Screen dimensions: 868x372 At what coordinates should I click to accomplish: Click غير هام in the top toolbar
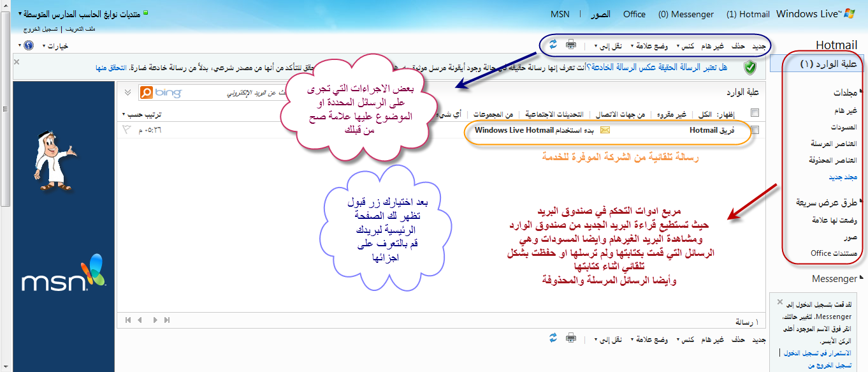point(712,46)
